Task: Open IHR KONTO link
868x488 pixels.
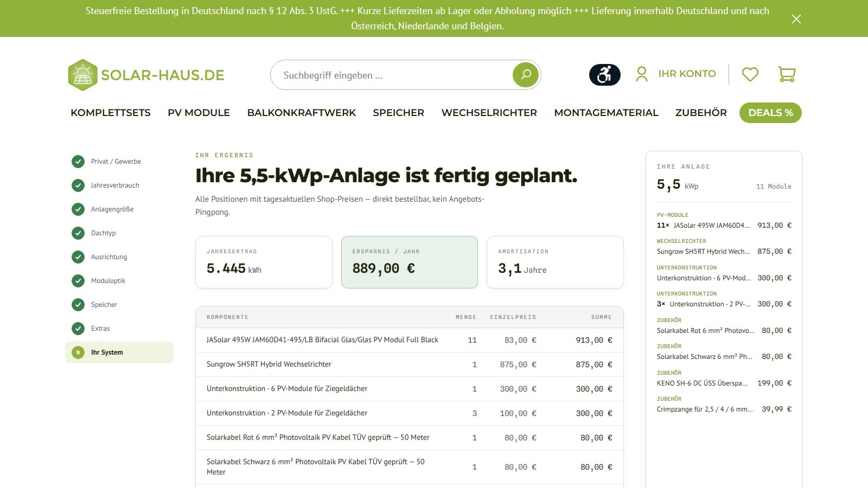Action: tap(687, 74)
